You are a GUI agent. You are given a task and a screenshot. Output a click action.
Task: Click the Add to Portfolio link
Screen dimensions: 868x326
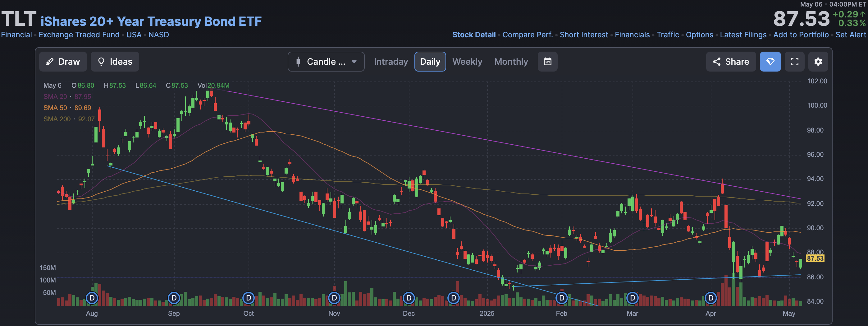pyautogui.click(x=801, y=35)
